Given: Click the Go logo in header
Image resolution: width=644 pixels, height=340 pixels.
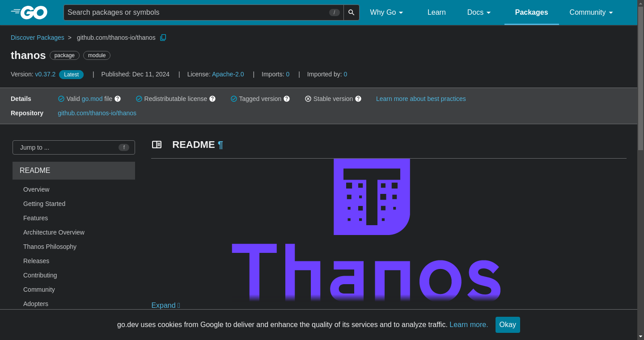Looking at the screenshot, I should (29, 13).
